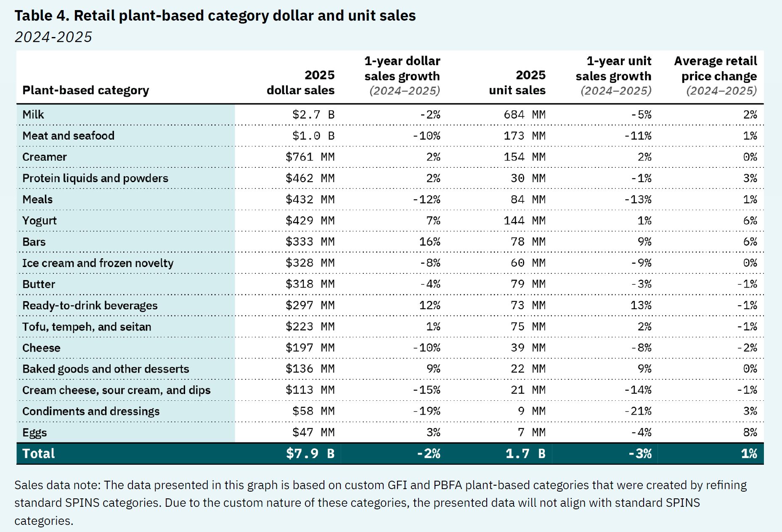Select the Protein liquids and powders label
The height and width of the screenshot is (532, 782).
(95, 178)
